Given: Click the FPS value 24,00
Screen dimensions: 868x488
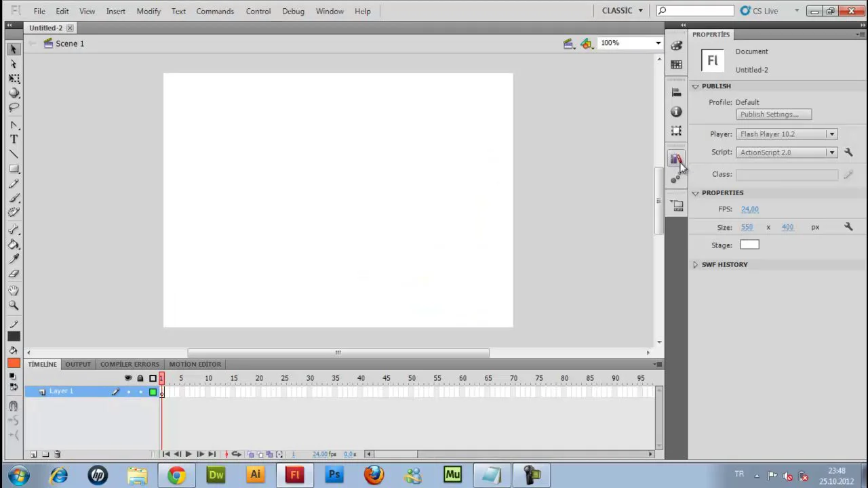Looking at the screenshot, I should tap(750, 209).
